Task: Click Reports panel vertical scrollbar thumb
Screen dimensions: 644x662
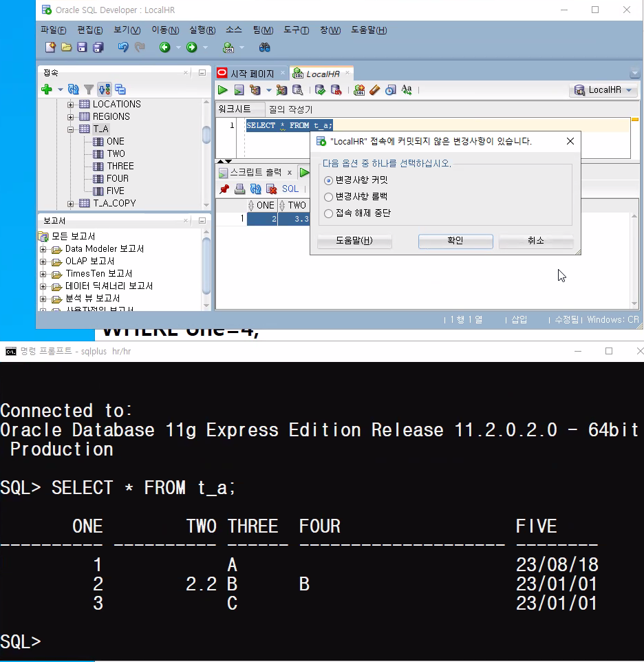Action: pos(206,266)
